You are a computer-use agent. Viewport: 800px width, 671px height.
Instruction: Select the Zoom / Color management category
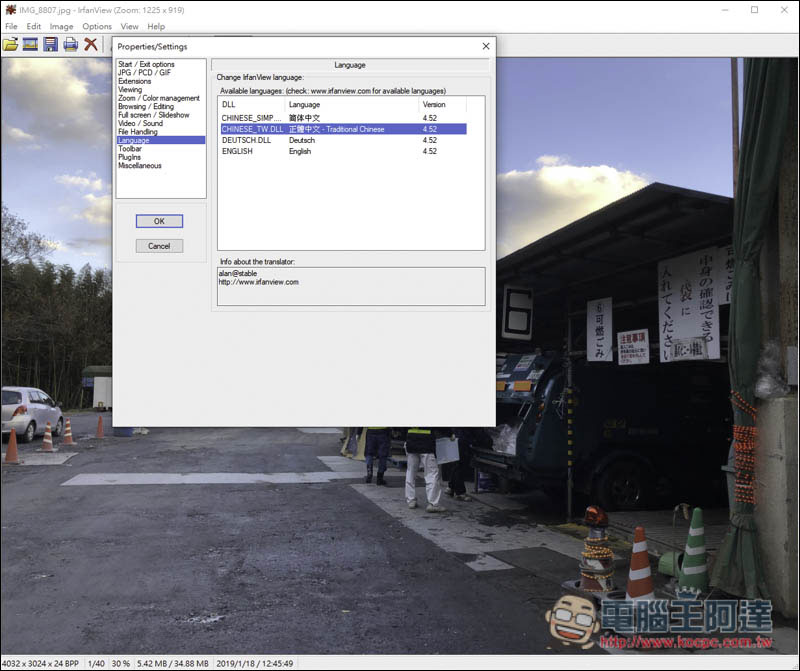(158, 98)
